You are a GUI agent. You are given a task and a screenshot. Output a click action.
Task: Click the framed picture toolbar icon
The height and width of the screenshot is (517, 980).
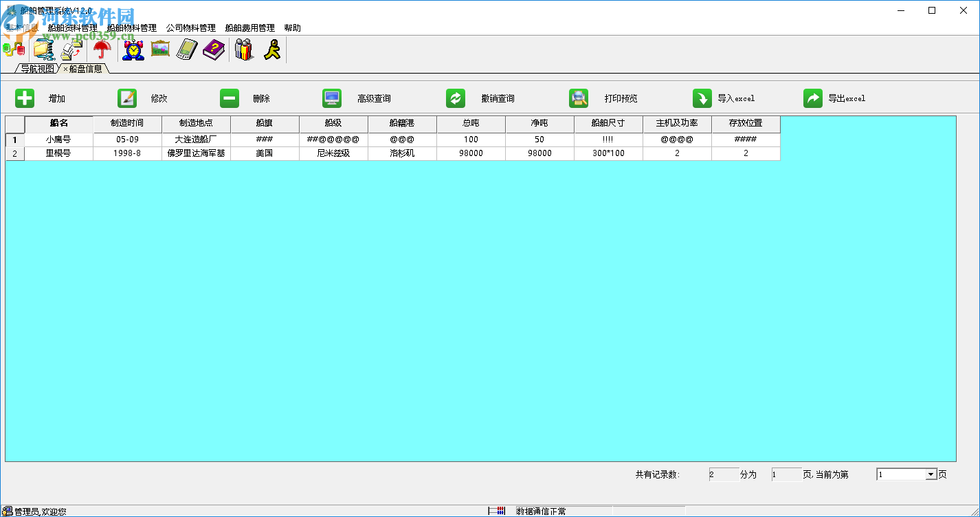(160, 49)
